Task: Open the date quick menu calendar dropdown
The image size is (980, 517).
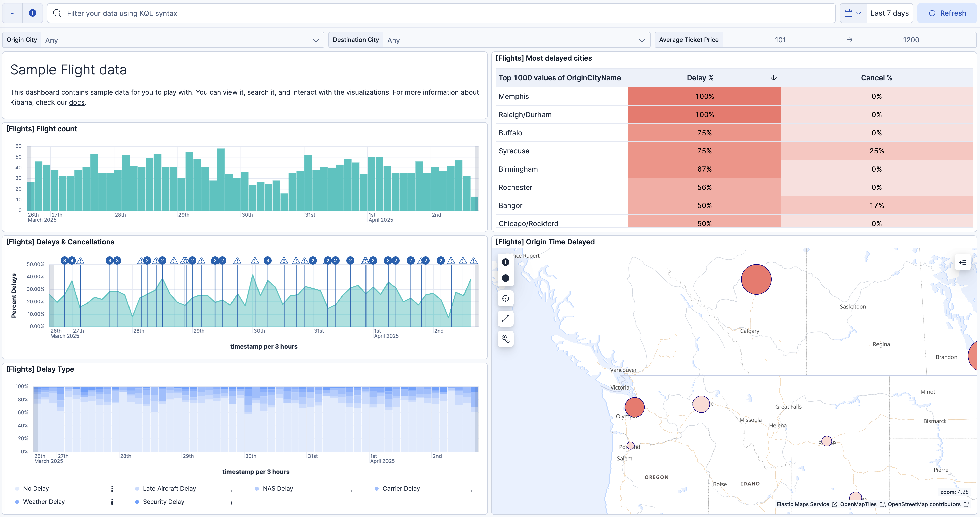Action: 853,13
